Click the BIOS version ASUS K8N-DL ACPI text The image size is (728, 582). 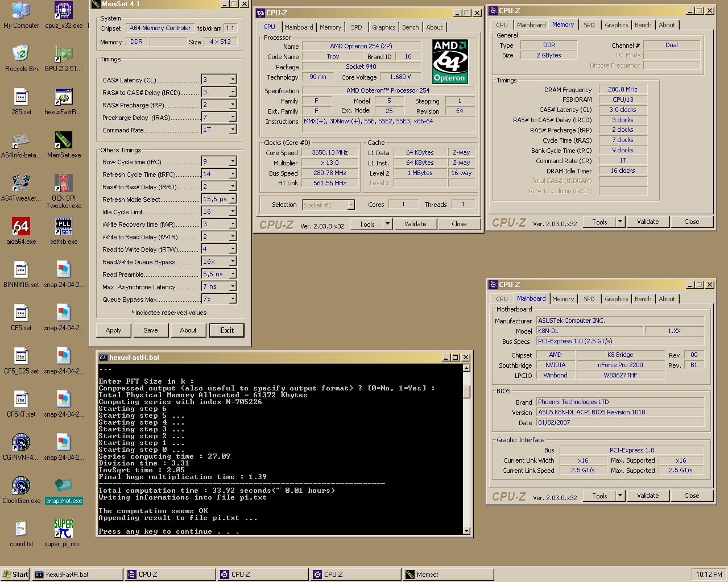(621, 412)
